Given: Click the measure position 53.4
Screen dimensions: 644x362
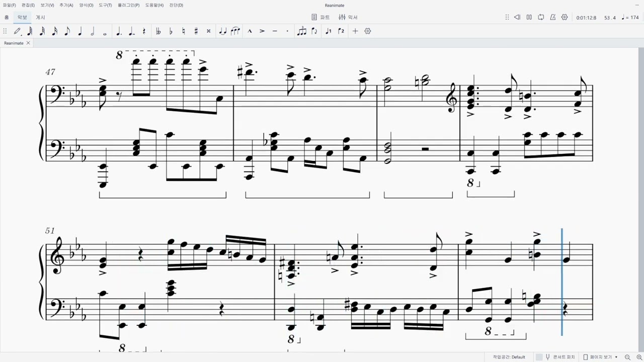Looking at the screenshot, I should click(x=610, y=18).
